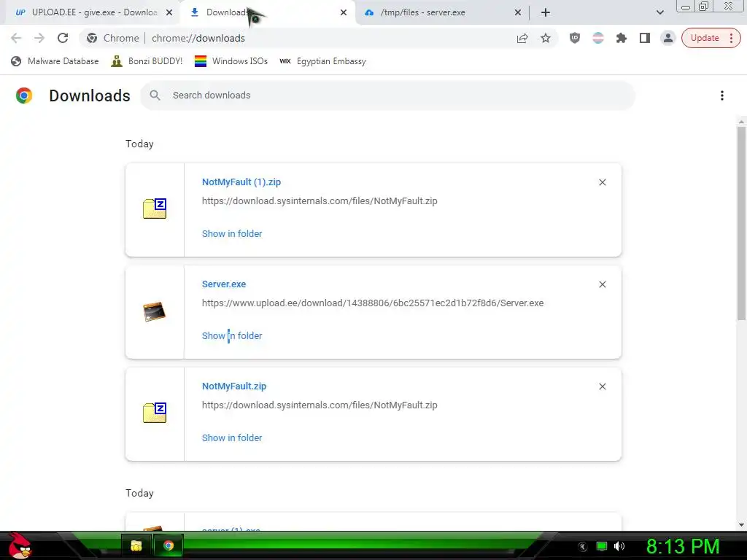The width and height of the screenshot is (747, 560).
Task: Click the scrollbar up arrow
Action: tap(741, 122)
